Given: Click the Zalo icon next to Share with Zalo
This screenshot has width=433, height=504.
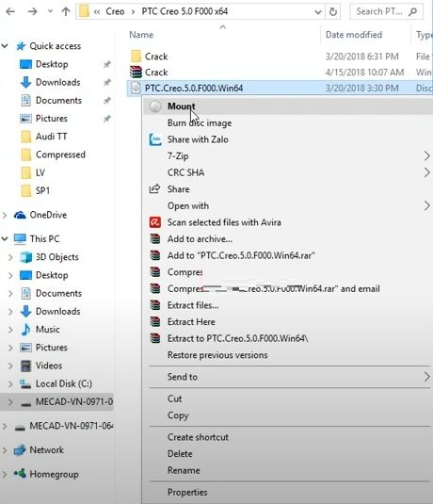Looking at the screenshot, I should [155, 139].
